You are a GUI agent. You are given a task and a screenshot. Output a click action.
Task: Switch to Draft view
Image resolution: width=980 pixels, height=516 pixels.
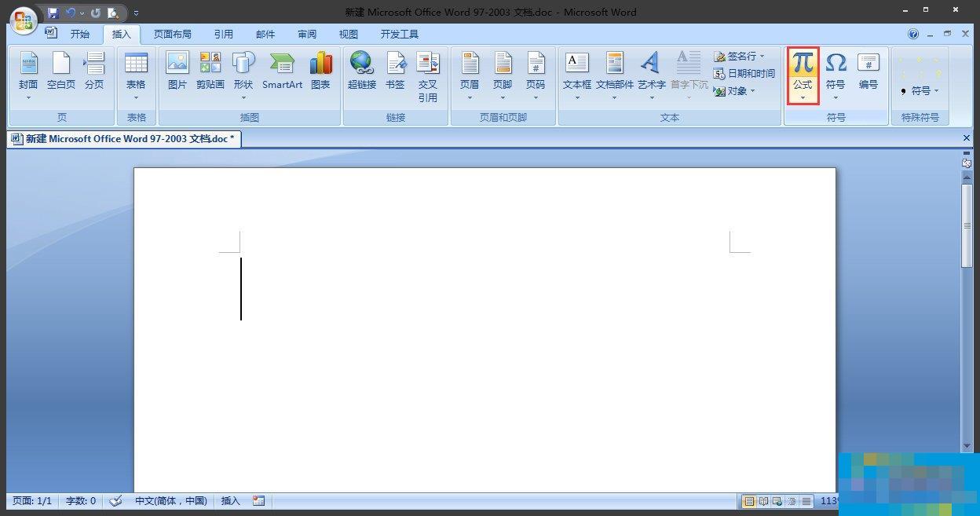(x=806, y=501)
